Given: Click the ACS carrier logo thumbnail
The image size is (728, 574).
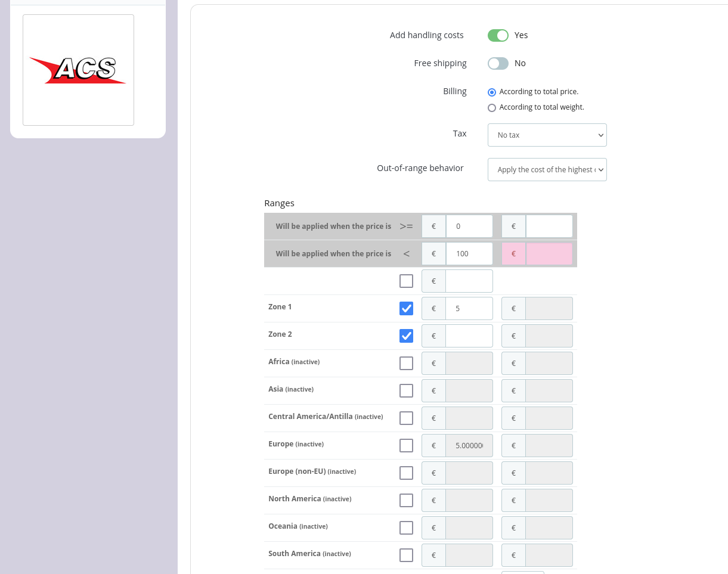Looking at the screenshot, I should (78, 70).
